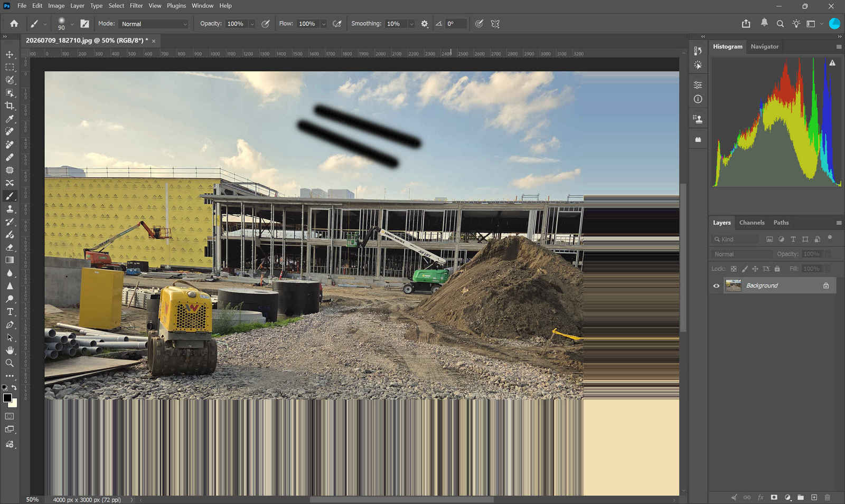Select the Gradient tool

tap(10, 260)
